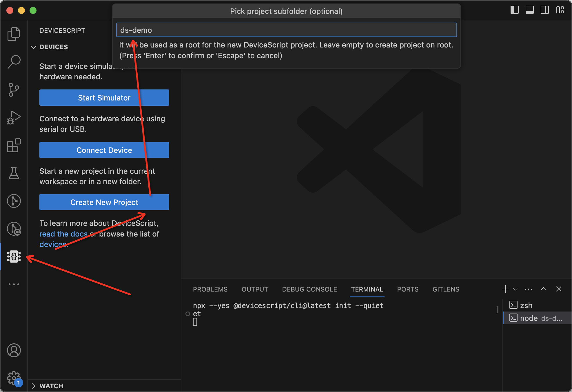Click the Connect Device button
Viewport: 572px width, 392px height.
104,150
